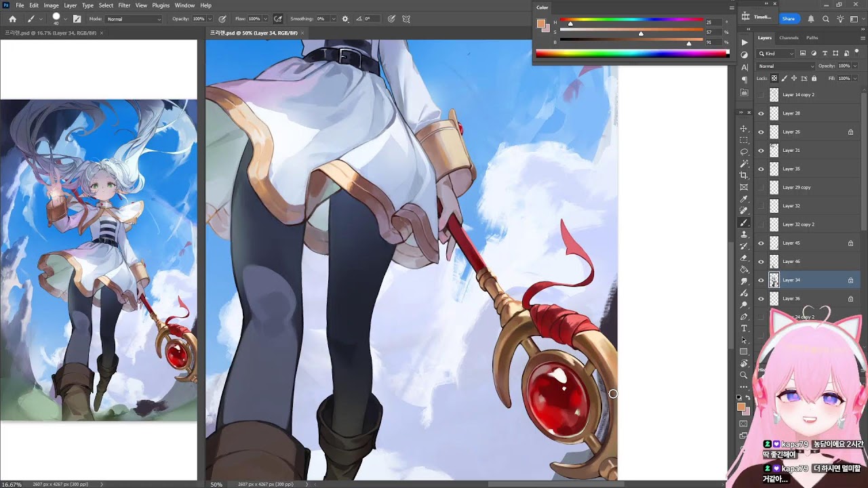Expand the options bar Opacity dropdown

point(210,19)
